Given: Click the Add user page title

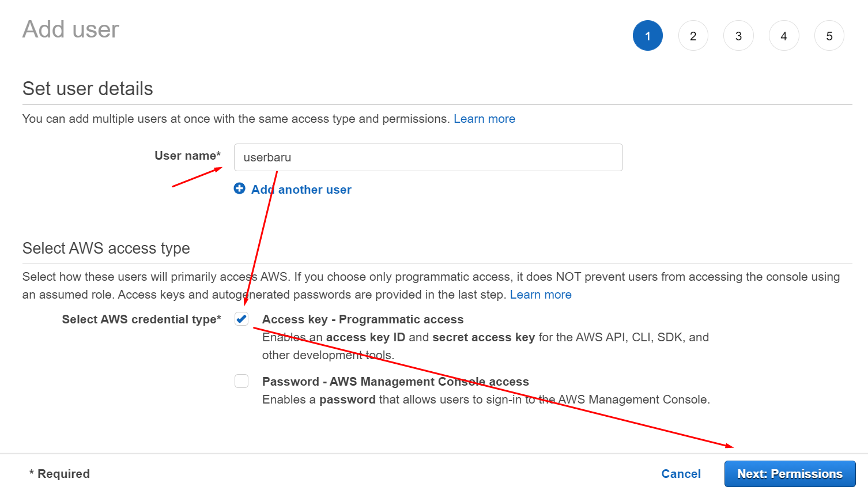Looking at the screenshot, I should tap(71, 29).
